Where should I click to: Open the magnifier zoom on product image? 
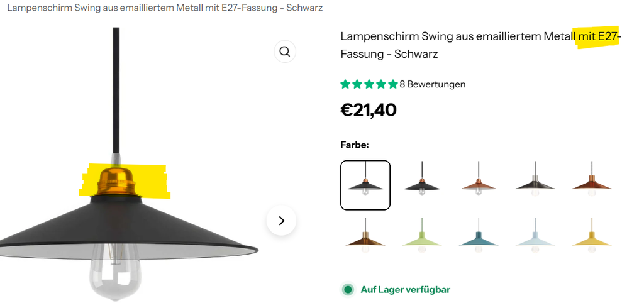point(285,52)
